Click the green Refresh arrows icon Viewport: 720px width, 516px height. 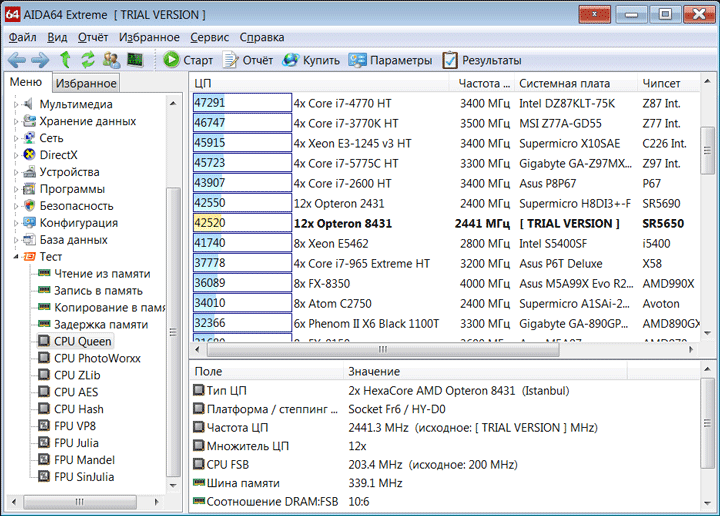pyautogui.click(x=88, y=60)
